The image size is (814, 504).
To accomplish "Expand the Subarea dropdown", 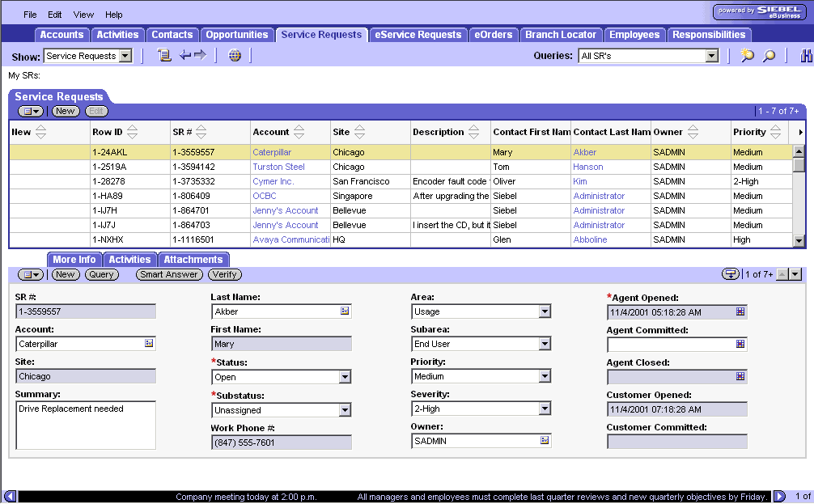I will click(x=545, y=344).
